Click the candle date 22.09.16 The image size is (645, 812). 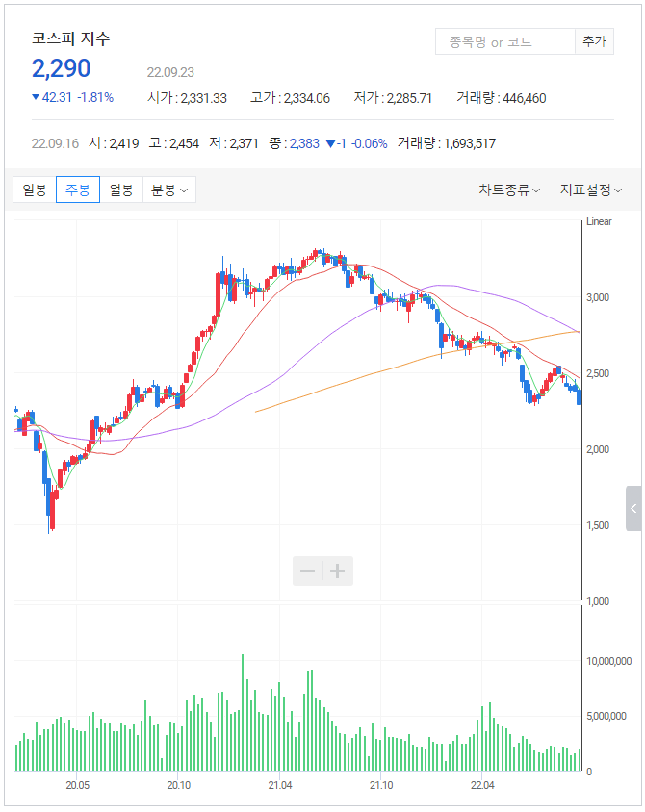click(x=55, y=143)
